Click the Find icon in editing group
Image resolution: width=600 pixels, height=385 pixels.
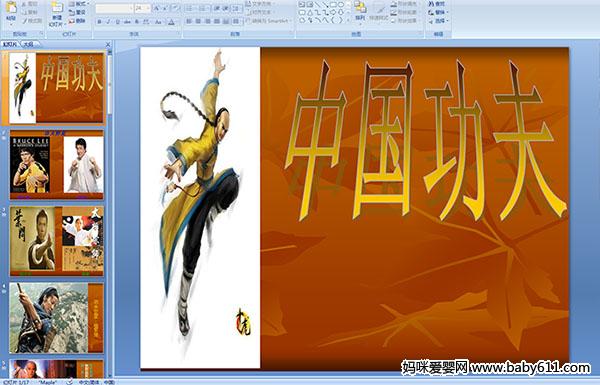point(437,4)
